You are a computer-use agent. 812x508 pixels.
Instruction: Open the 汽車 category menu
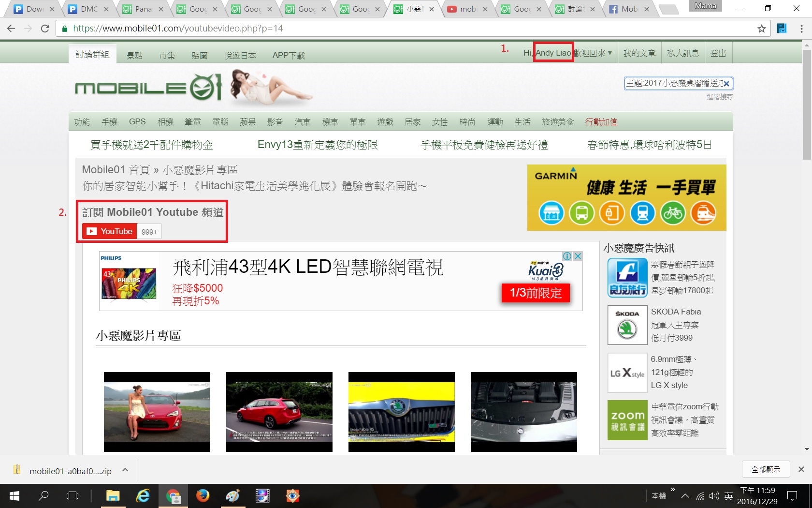pyautogui.click(x=303, y=122)
